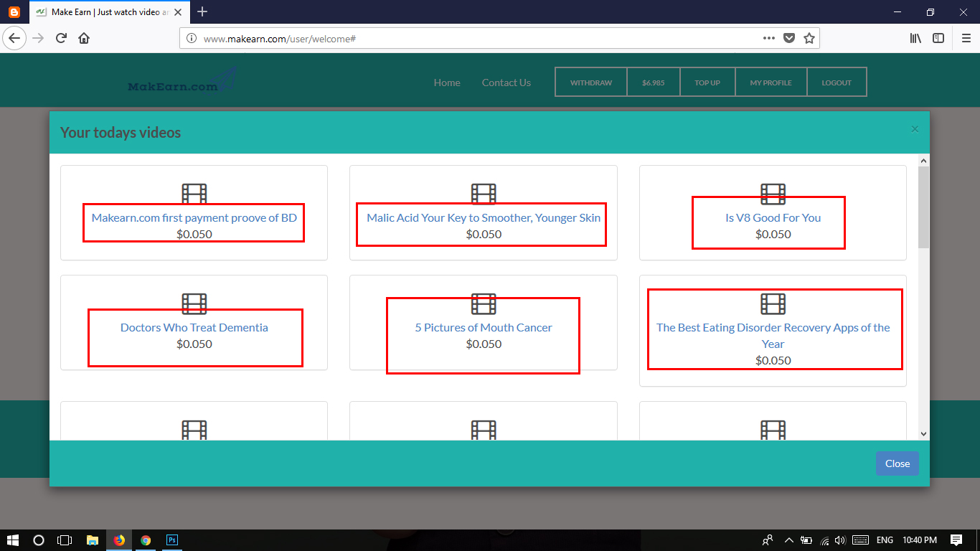
Task: Click the Firefox taskbar icon
Action: tap(119, 540)
